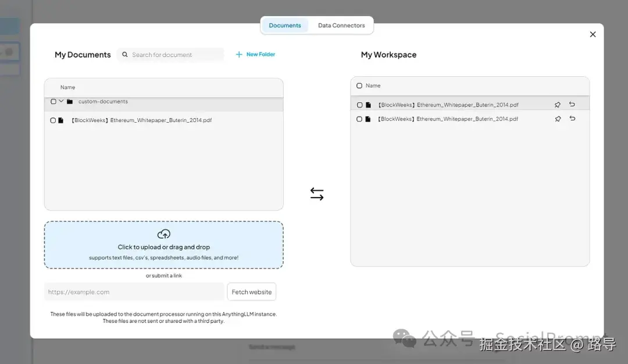
Task: Click the Fetch website button
Action: click(252, 292)
